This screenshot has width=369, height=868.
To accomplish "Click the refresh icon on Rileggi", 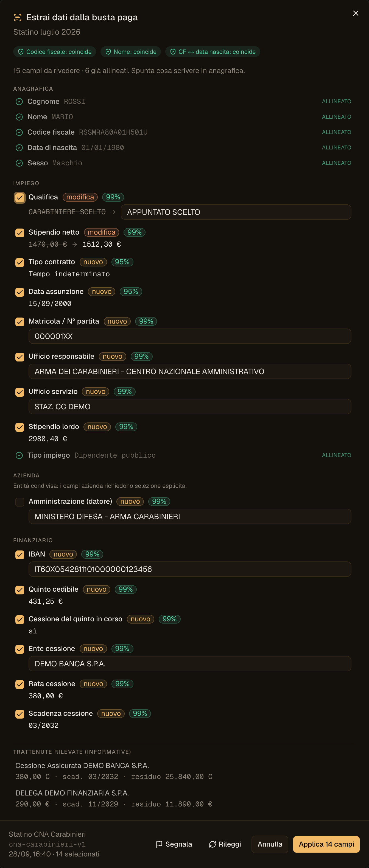I will pyautogui.click(x=213, y=844).
